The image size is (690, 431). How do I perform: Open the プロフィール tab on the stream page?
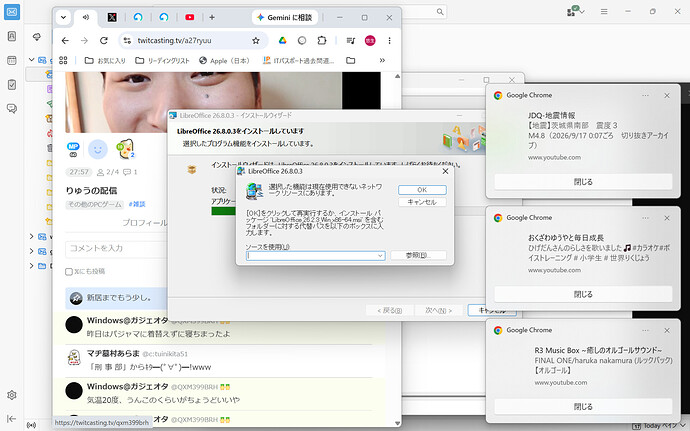point(144,223)
